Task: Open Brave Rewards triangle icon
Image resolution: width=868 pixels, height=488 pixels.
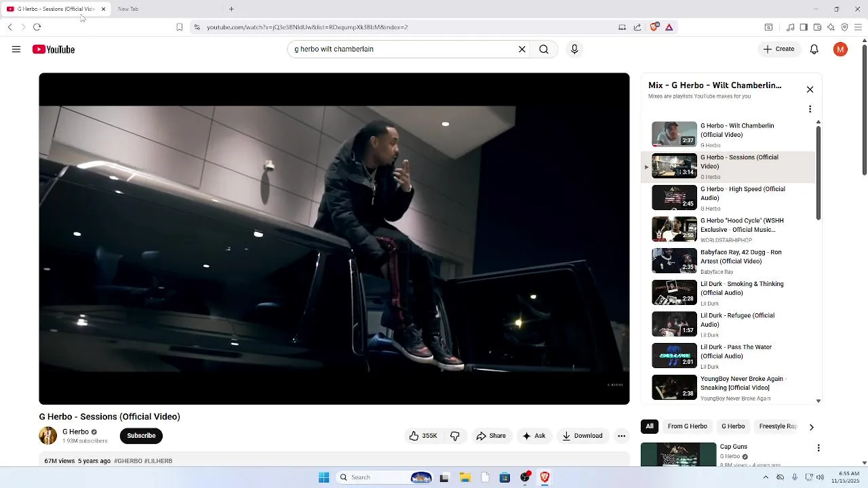Action: (669, 27)
